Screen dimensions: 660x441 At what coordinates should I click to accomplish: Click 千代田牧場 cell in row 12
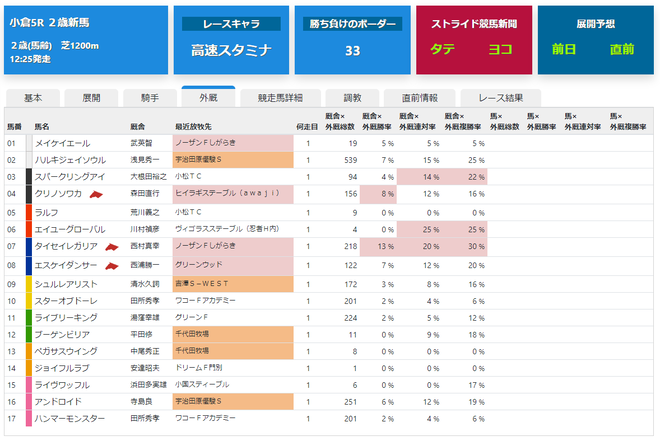pos(233,335)
